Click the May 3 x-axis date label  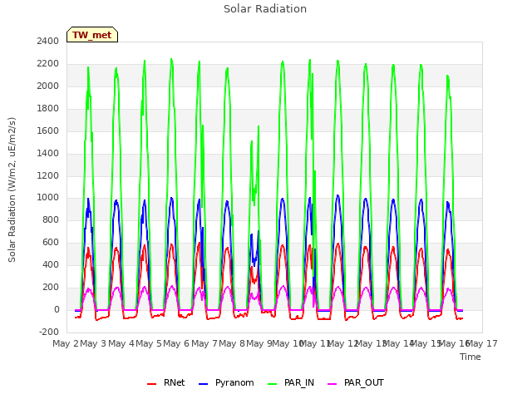point(93,343)
